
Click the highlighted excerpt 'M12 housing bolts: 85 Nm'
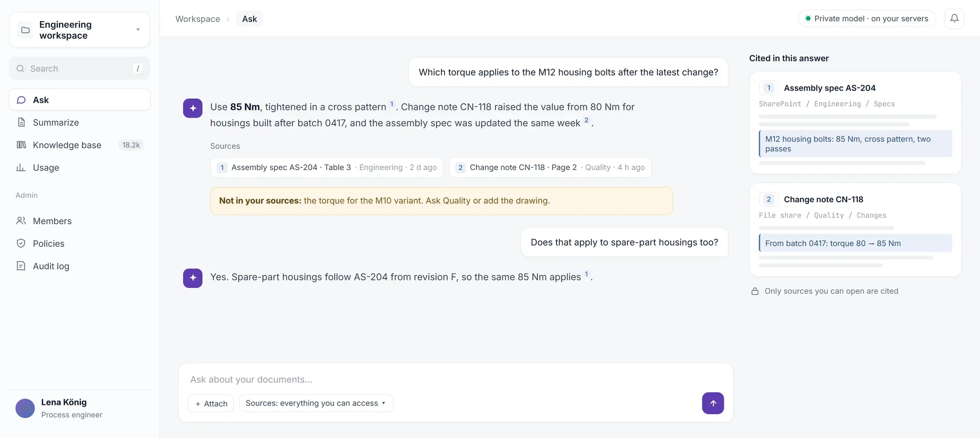point(855,144)
